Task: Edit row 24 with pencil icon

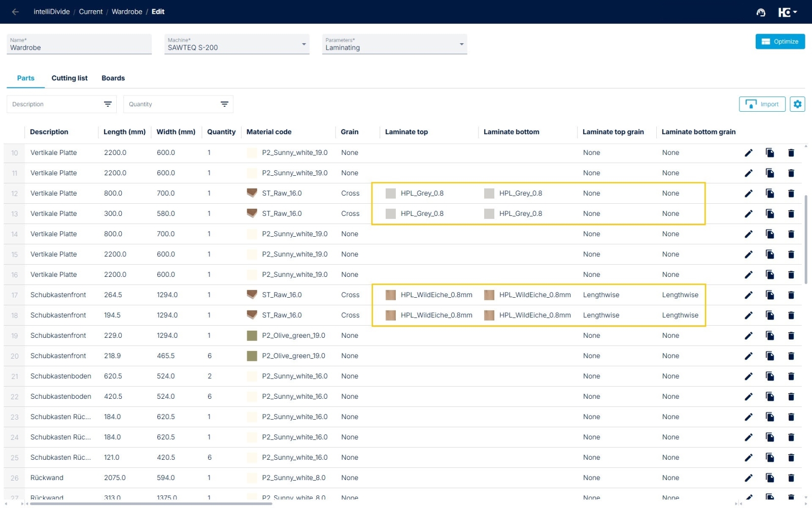Action: pos(749,437)
